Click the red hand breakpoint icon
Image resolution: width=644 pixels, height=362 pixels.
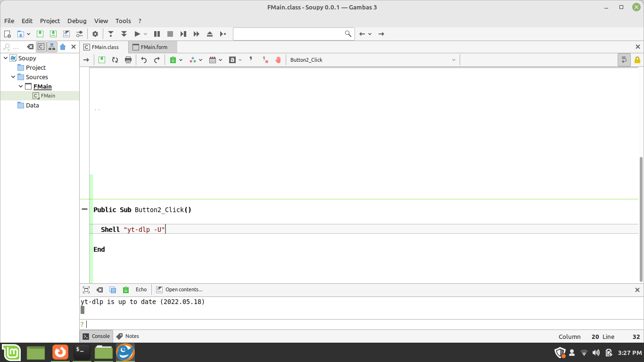(x=278, y=60)
